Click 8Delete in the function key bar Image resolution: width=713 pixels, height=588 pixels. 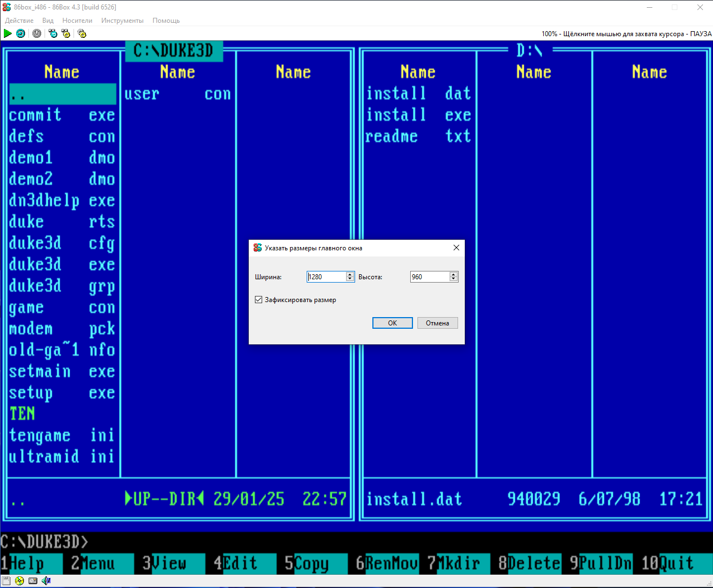pyautogui.click(x=529, y=563)
